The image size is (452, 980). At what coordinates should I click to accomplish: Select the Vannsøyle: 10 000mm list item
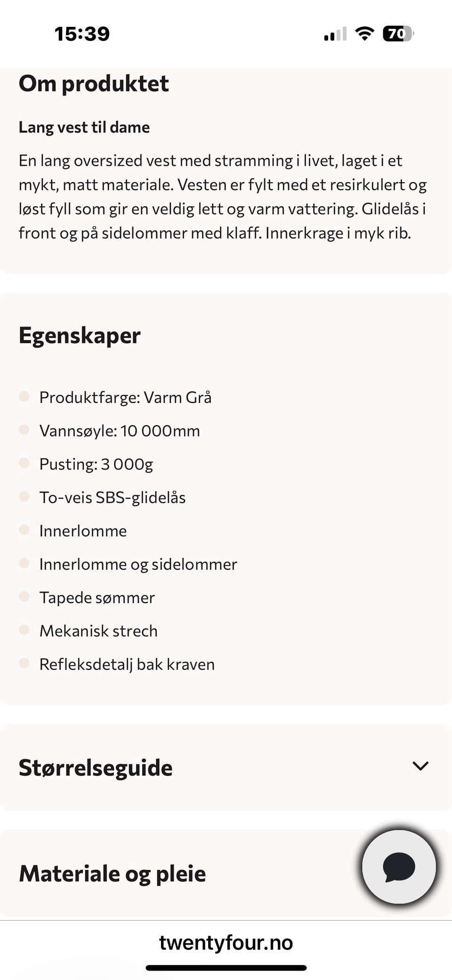[x=120, y=431]
